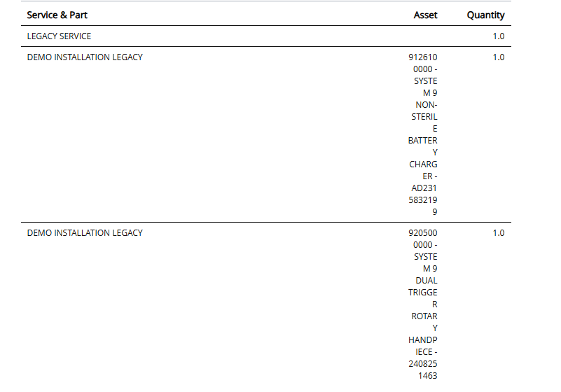Click quantity 1.0 for battery charger row
561x392 pixels.
click(x=498, y=57)
